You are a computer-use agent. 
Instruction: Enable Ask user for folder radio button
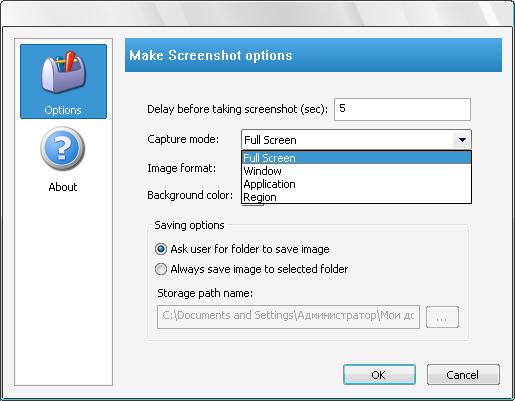click(x=161, y=249)
